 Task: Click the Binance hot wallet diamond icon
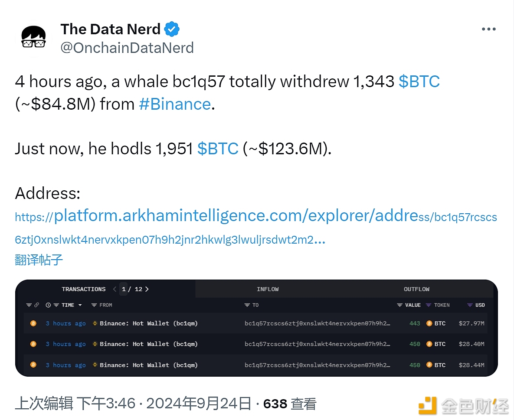95,323
